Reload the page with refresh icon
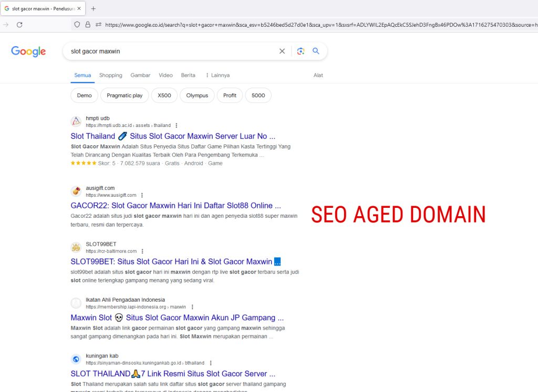Screen dimensions: 538x392 tap(19, 25)
